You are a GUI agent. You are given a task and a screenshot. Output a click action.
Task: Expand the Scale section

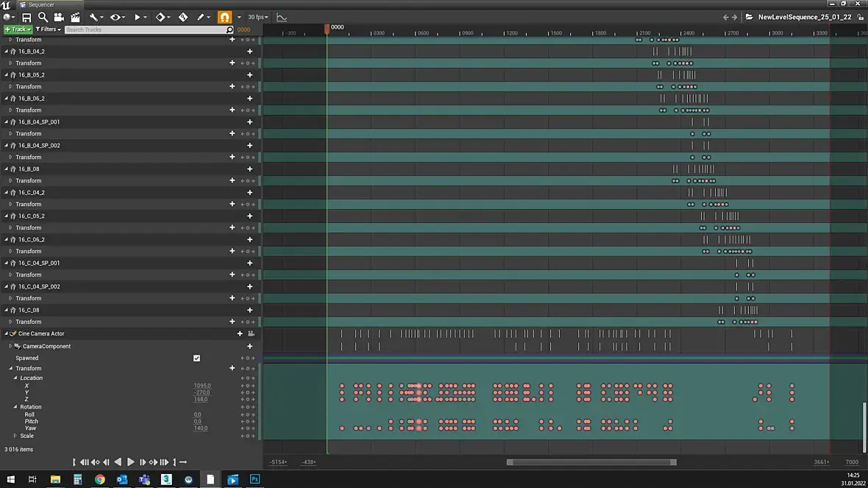(x=15, y=436)
